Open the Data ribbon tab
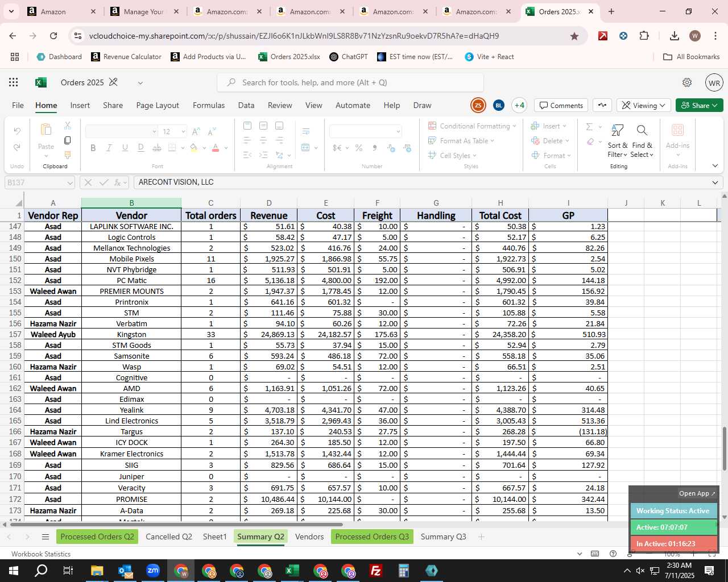728x582 pixels. pos(246,105)
